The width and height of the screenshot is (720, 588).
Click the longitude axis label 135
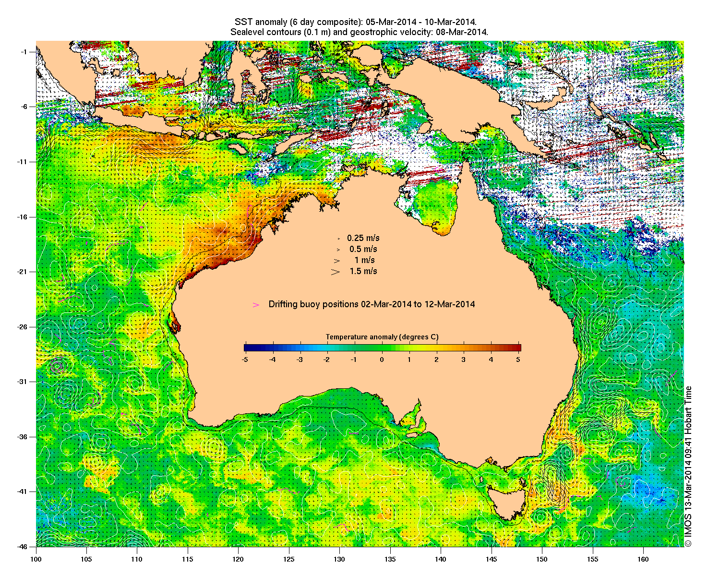pyautogui.click(x=390, y=559)
